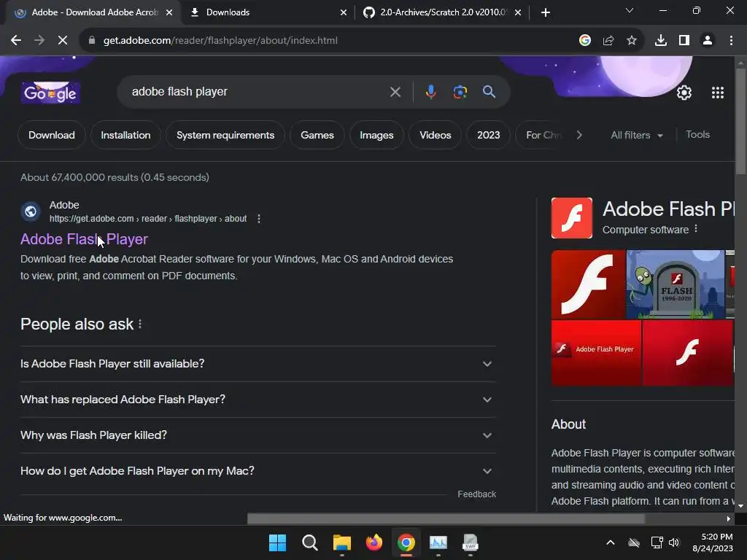Viewport: 747px width, 560px height.
Task: Expand How do I get Flash on Mac
Action: [258, 471]
